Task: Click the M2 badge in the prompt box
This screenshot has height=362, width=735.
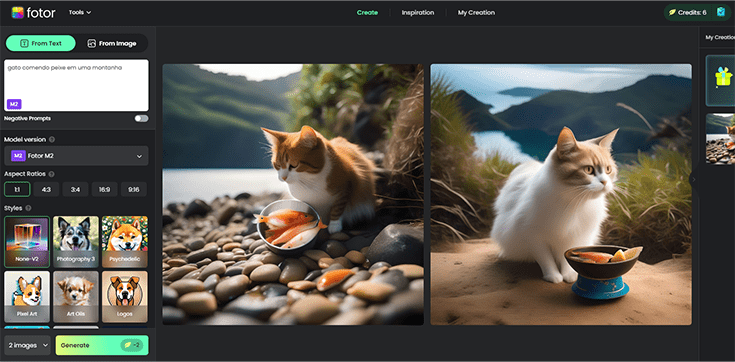Action: click(x=14, y=104)
